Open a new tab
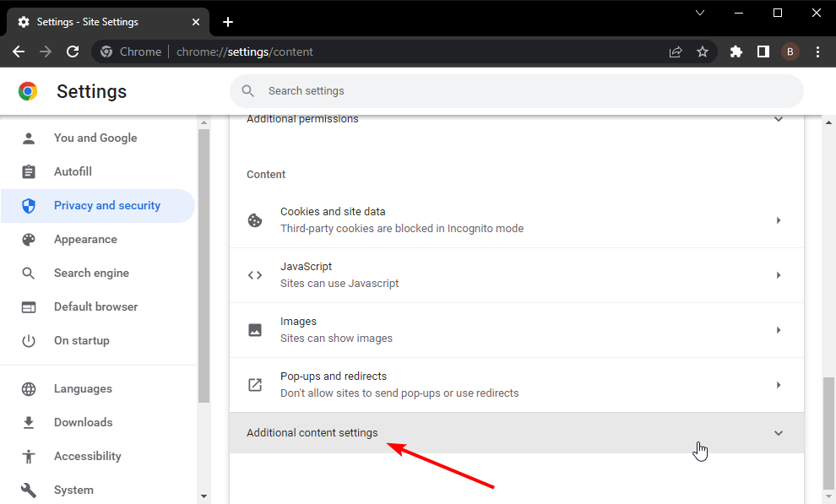Viewport: 836px width, 504px height. tap(228, 22)
